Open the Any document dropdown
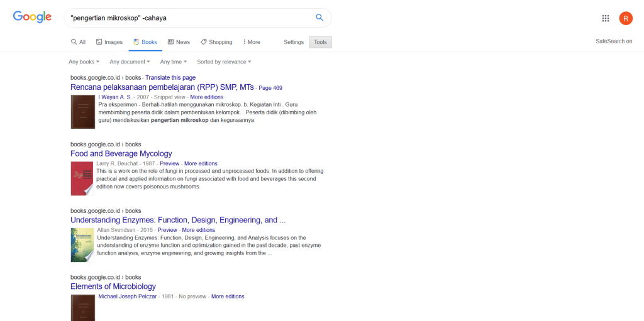Viewport: 644px width, 321px height. pyautogui.click(x=130, y=62)
